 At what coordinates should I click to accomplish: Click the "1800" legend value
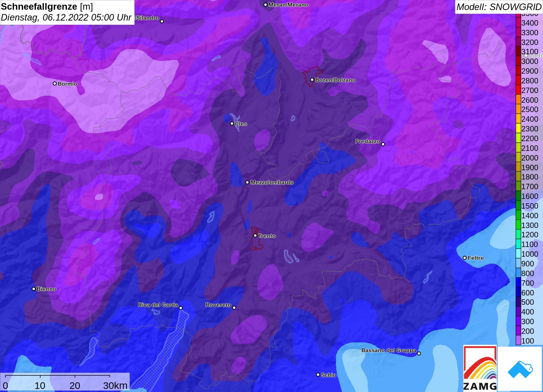click(530, 177)
